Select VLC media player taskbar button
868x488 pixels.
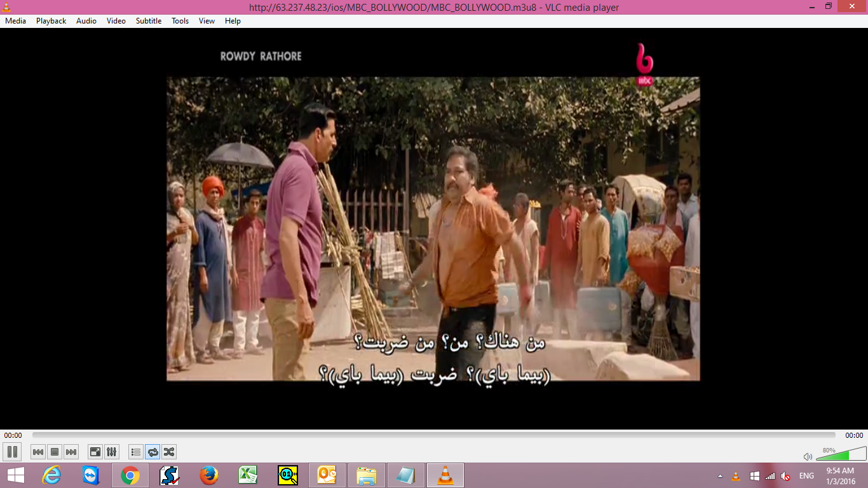pos(445,475)
